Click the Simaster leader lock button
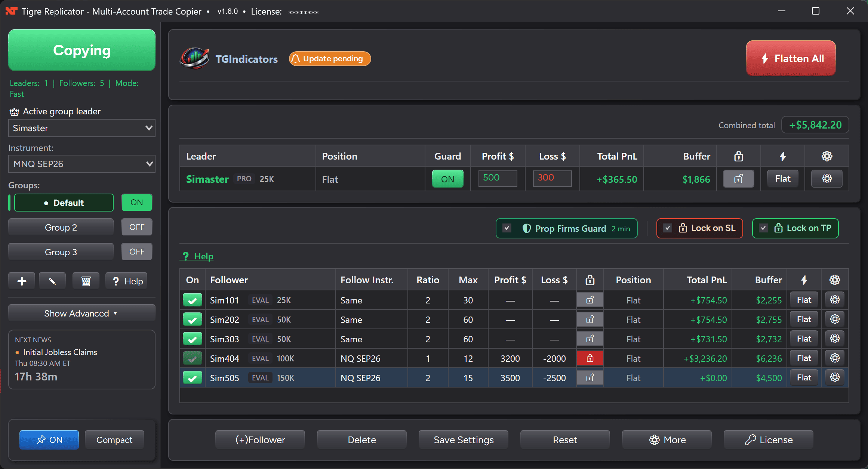The image size is (868, 469). point(738,179)
